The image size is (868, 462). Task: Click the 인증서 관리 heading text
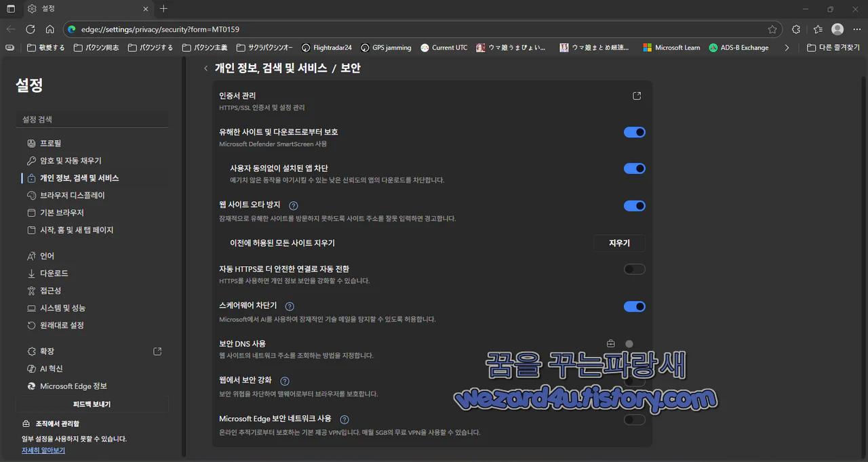(237, 96)
